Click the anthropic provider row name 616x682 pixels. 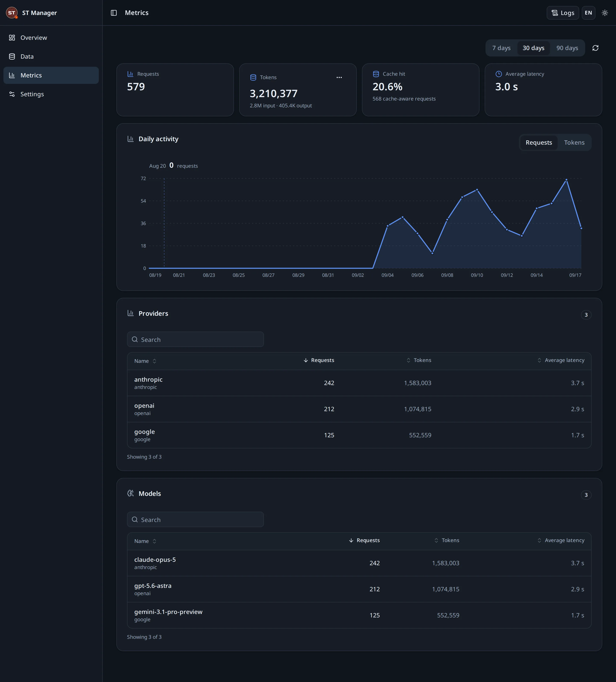[148, 380]
